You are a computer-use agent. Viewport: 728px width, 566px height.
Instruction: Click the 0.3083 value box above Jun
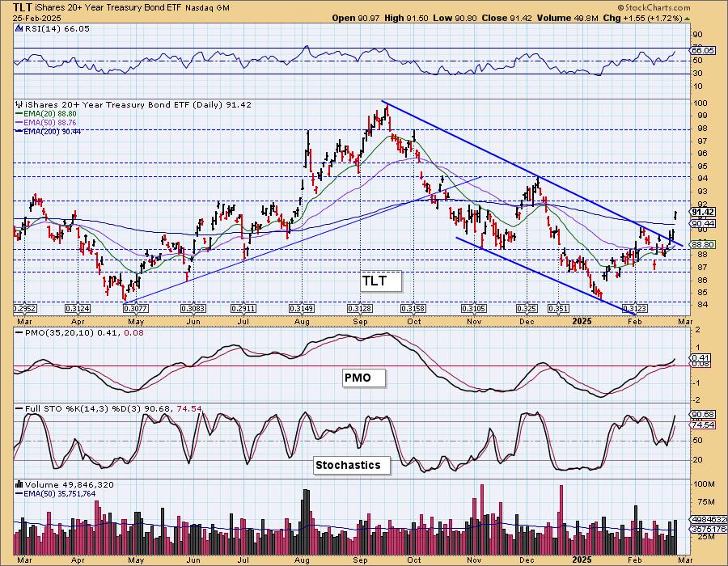pos(193,309)
